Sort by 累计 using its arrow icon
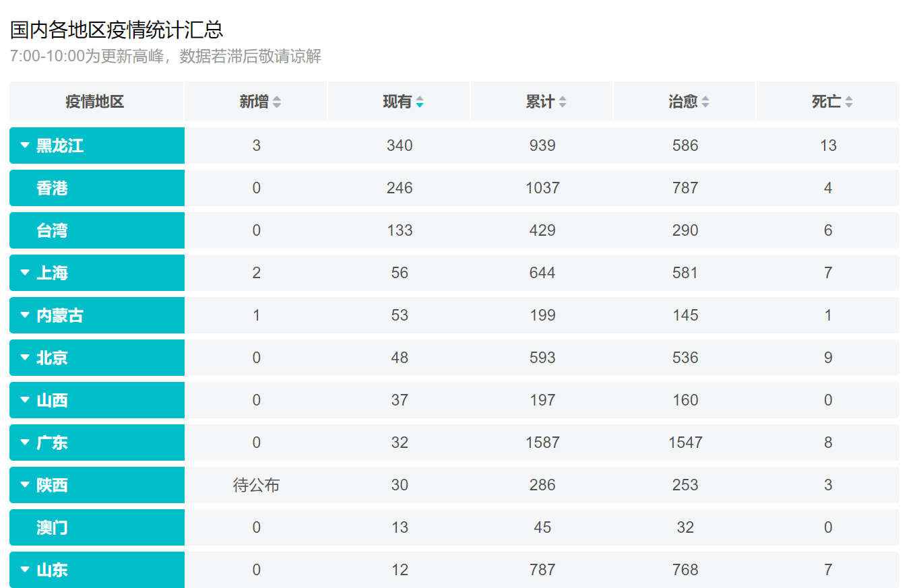919x588 pixels. (563, 102)
